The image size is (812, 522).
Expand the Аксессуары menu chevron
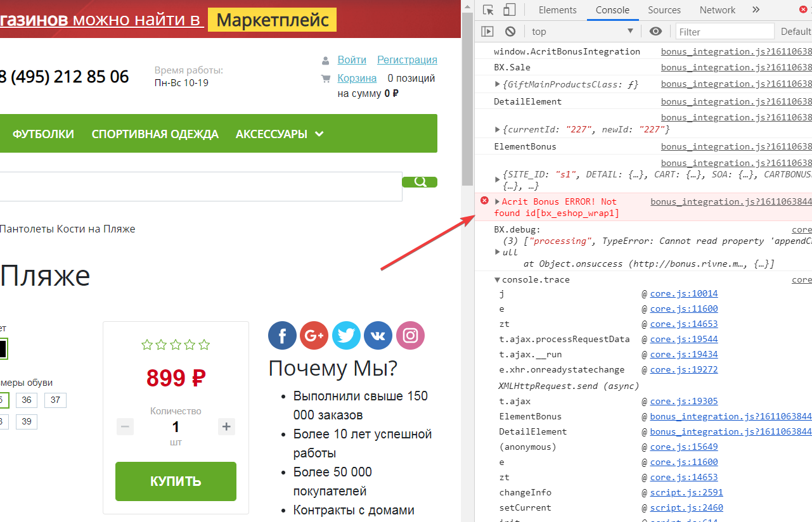tap(319, 134)
